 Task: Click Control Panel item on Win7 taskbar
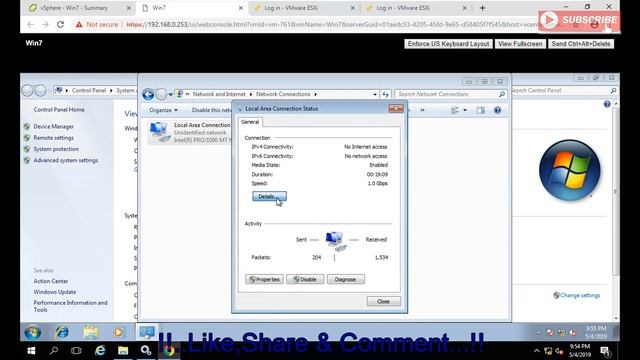147,332
